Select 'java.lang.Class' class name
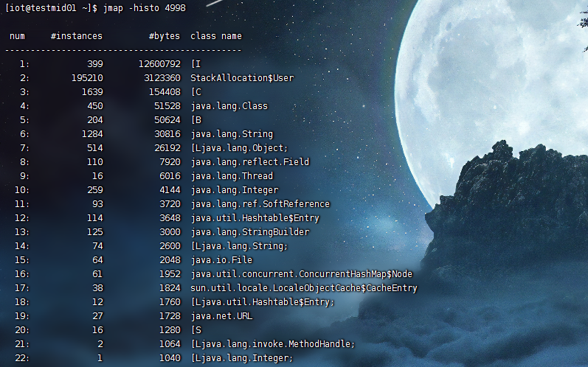This screenshot has width=588, height=367. 229,106
